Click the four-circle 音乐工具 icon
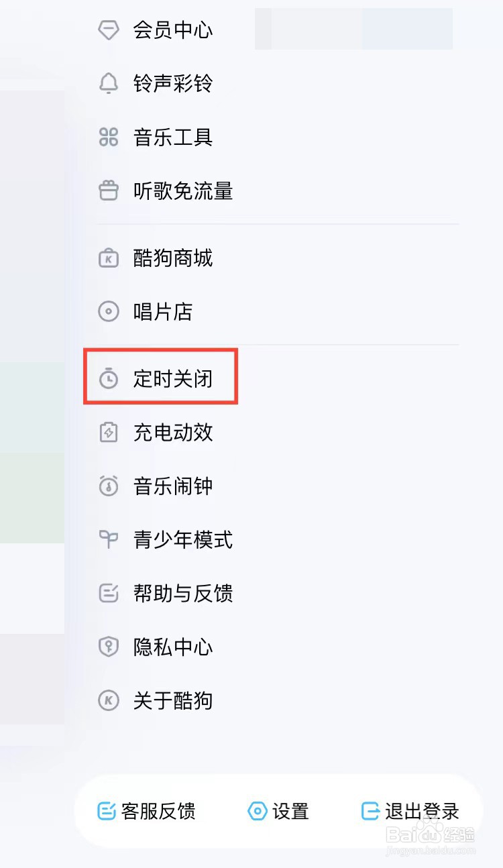Screen dimensions: 503x868 [109, 137]
